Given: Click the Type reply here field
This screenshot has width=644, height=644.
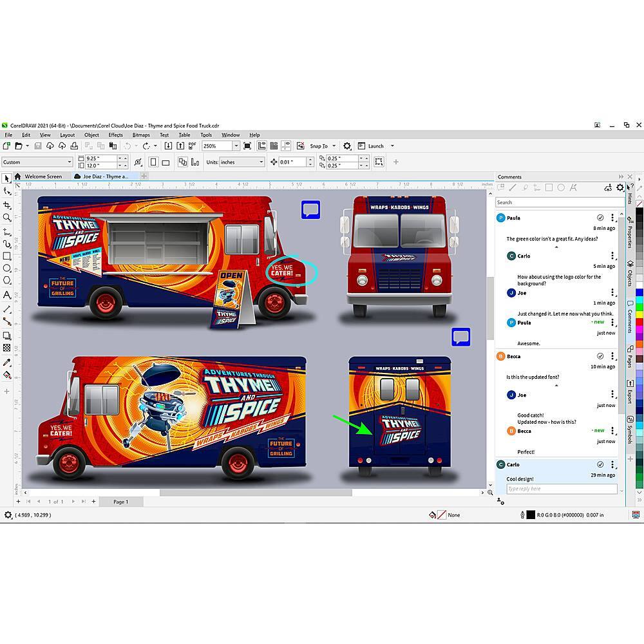Looking at the screenshot, I should [561, 489].
